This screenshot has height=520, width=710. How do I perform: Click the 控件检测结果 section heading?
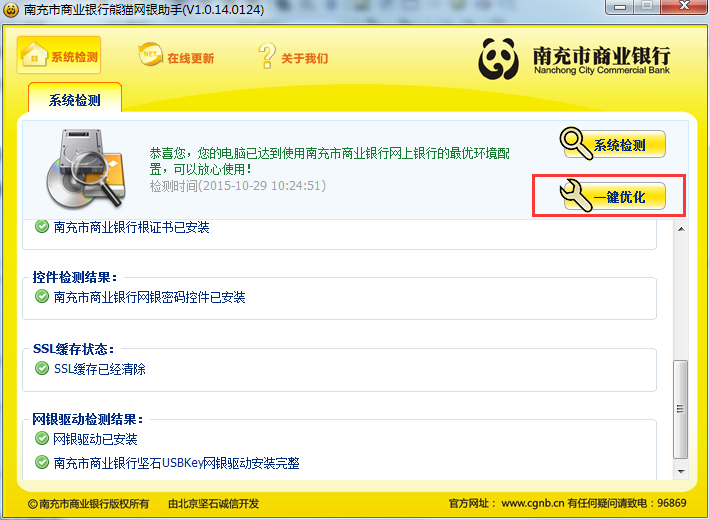tap(75, 277)
